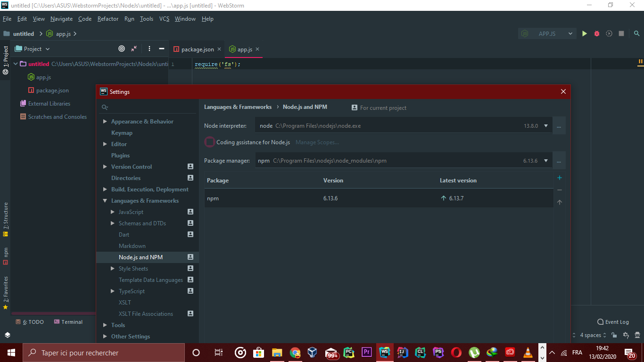Open the VCS menu
Viewport: 644px width, 362px height.
164,19
